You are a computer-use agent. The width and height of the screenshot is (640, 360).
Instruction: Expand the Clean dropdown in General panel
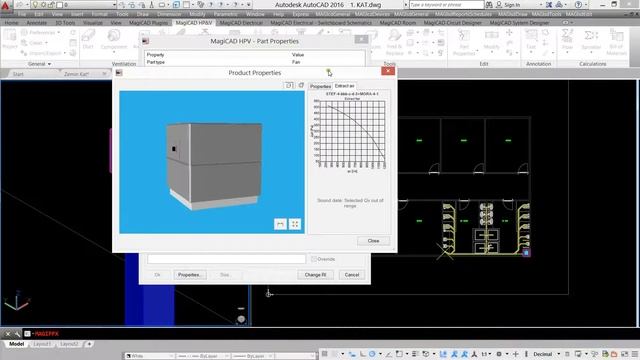46,43
